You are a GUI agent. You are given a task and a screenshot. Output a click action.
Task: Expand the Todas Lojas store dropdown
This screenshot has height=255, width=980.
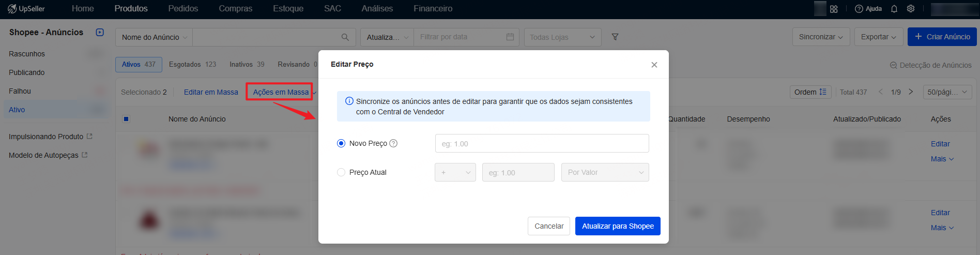coord(562,37)
